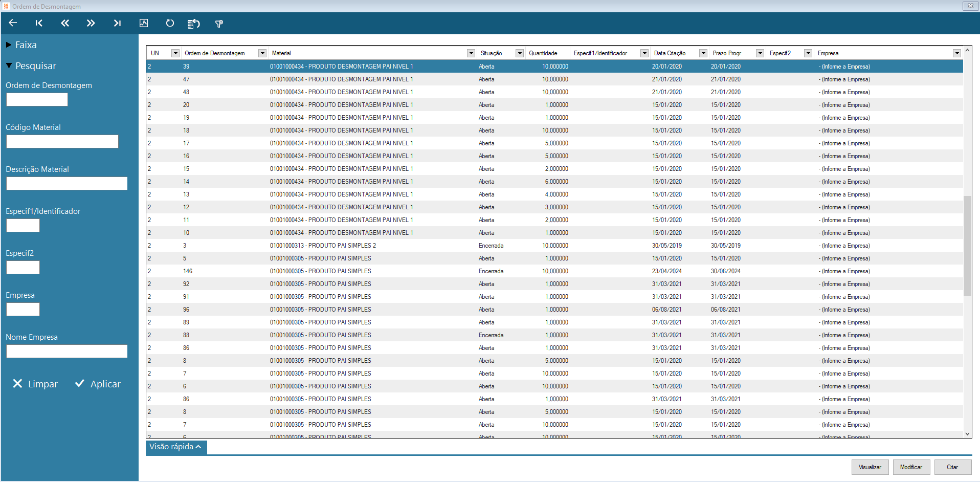Screen dimensions: 980x482
Task: Open the chart view icon
Action: coord(144,23)
